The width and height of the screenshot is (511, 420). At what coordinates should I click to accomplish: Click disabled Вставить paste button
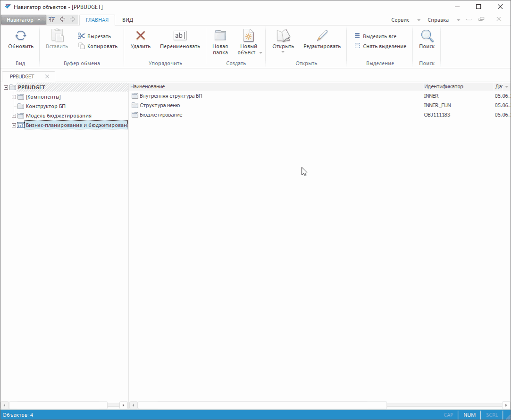pyautogui.click(x=57, y=40)
